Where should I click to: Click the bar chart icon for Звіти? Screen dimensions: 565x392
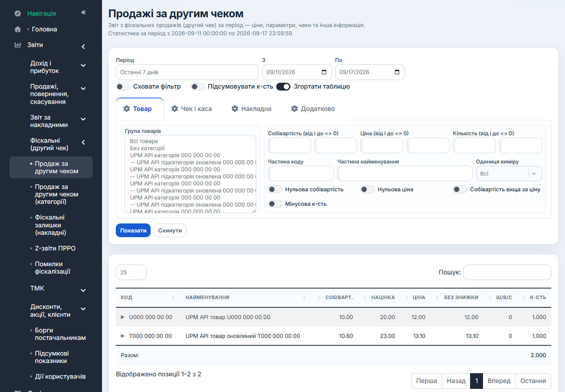[x=18, y=45]
